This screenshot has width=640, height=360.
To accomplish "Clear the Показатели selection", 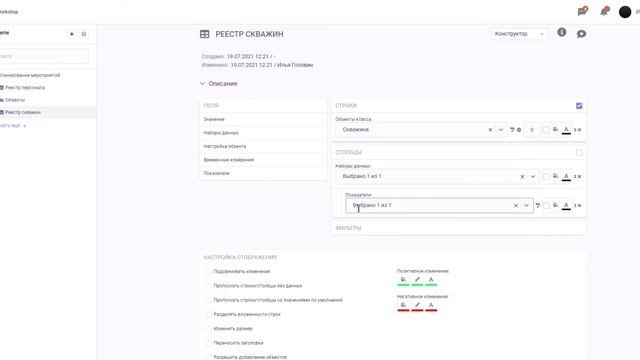I will (516, 206).
